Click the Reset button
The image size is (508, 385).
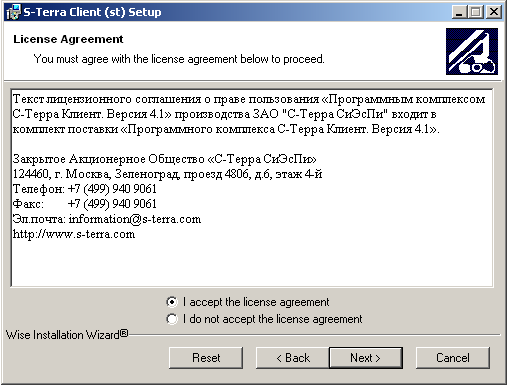pos(206,358)
